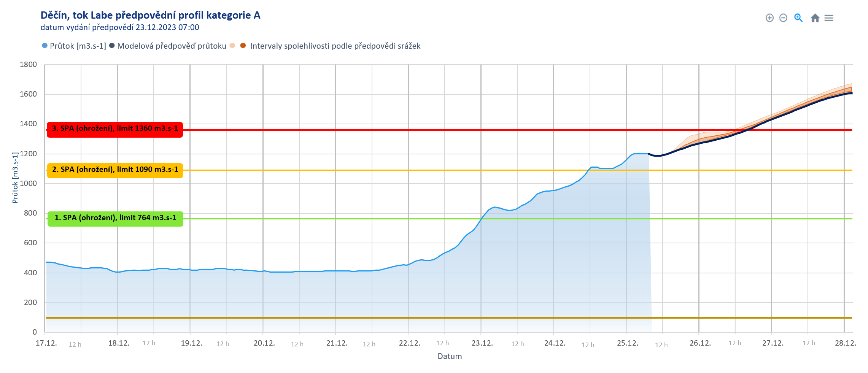The width and height of the screenshot is (868, 373).
Task: Activate the selection zoom magnifier tool
Action: (x=798, y=18)
